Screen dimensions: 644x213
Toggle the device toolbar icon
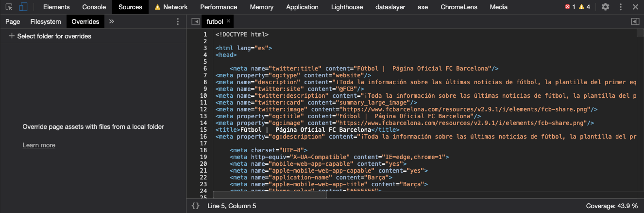pos(24,7)
